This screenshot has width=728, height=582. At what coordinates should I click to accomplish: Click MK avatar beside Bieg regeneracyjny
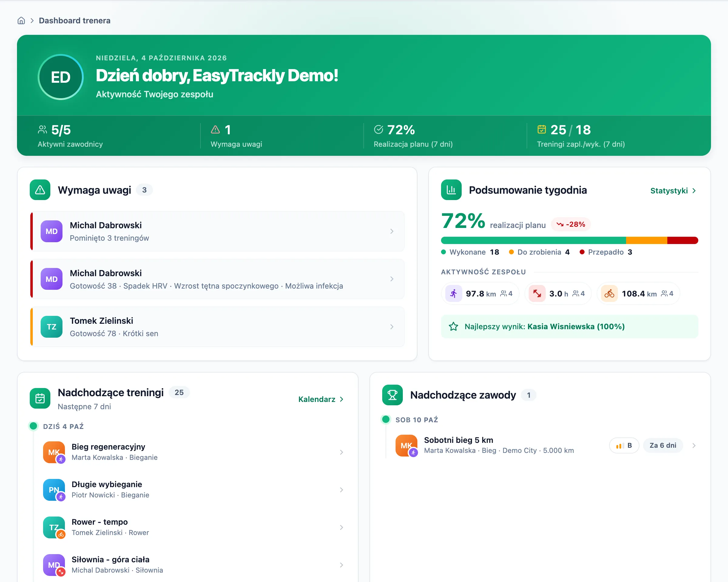(x=54, y=453)
